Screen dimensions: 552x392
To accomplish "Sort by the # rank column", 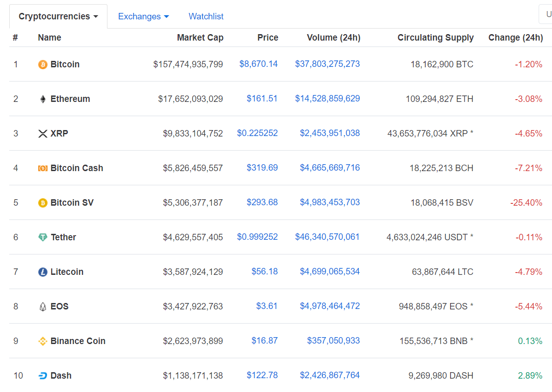I will 15,38.
